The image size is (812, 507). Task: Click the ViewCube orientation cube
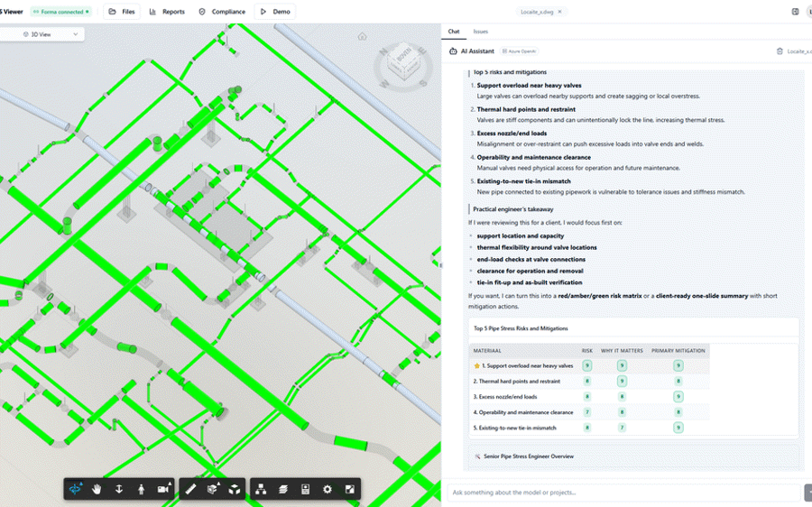coord(403,62)
